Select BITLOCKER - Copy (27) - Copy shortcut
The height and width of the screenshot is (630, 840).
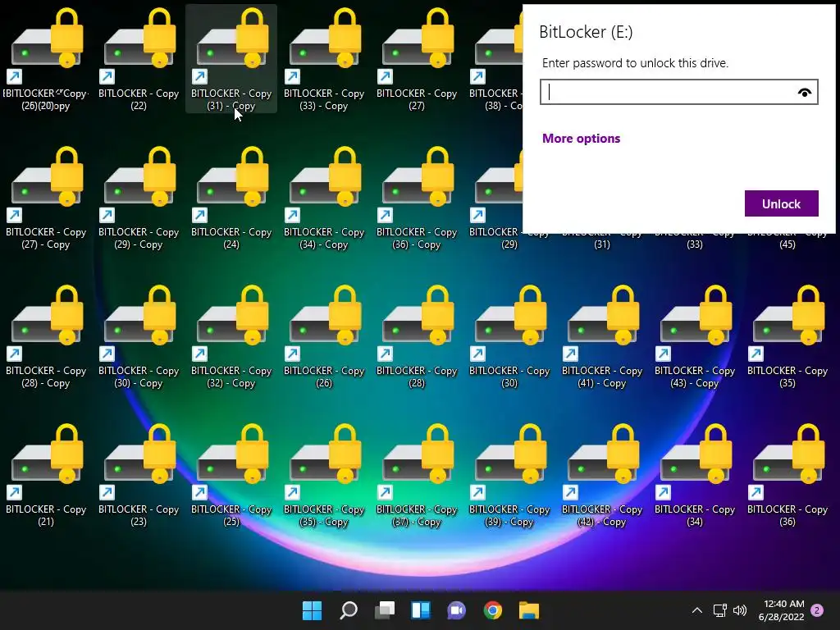pyautogui.click(x=46, y=198)
